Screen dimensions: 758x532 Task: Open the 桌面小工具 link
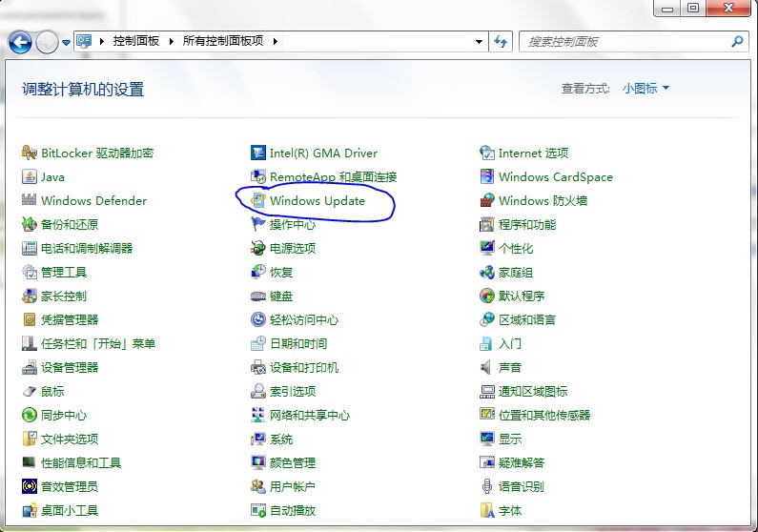[x=70, y=510]
